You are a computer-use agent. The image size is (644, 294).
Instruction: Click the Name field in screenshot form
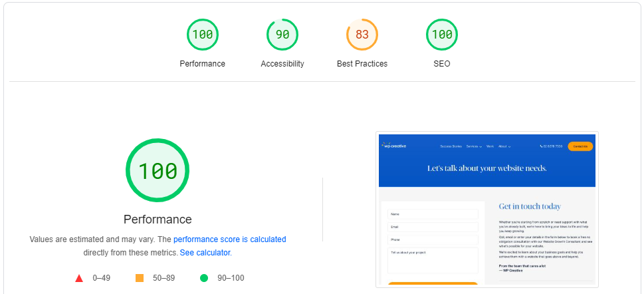coord(433,214)
